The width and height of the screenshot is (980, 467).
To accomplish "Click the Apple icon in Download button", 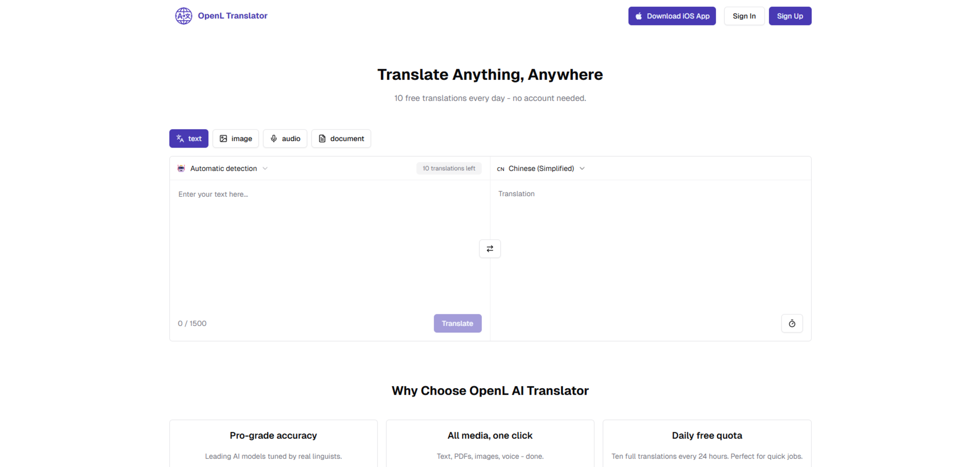I will tap(638, 16).
